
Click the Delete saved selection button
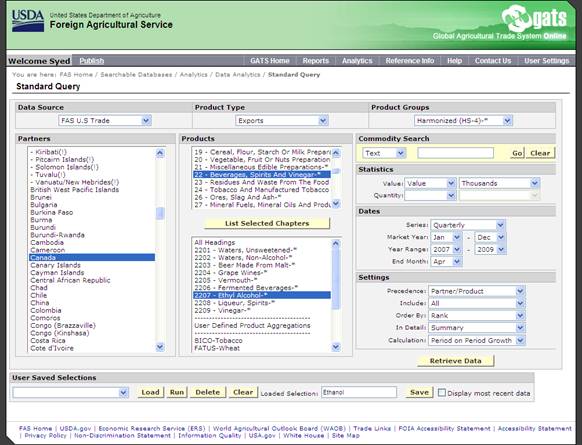point(207,392)
